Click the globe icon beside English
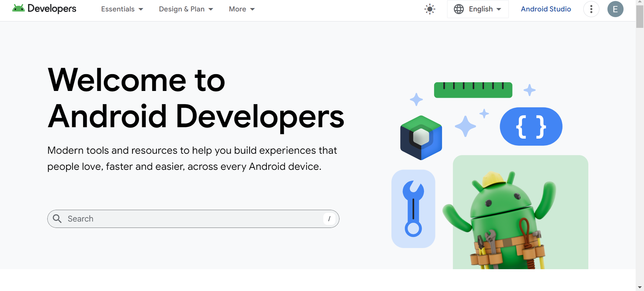 (x=459, y=9)
